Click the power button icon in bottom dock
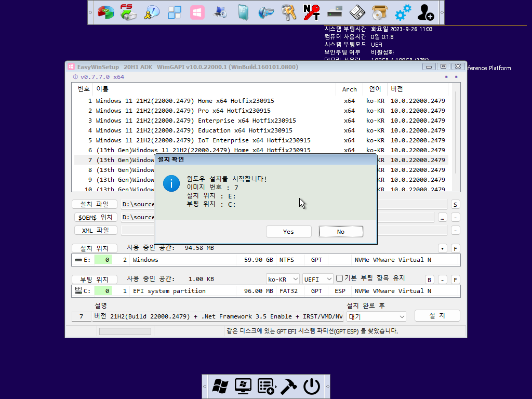 [312, 386]
